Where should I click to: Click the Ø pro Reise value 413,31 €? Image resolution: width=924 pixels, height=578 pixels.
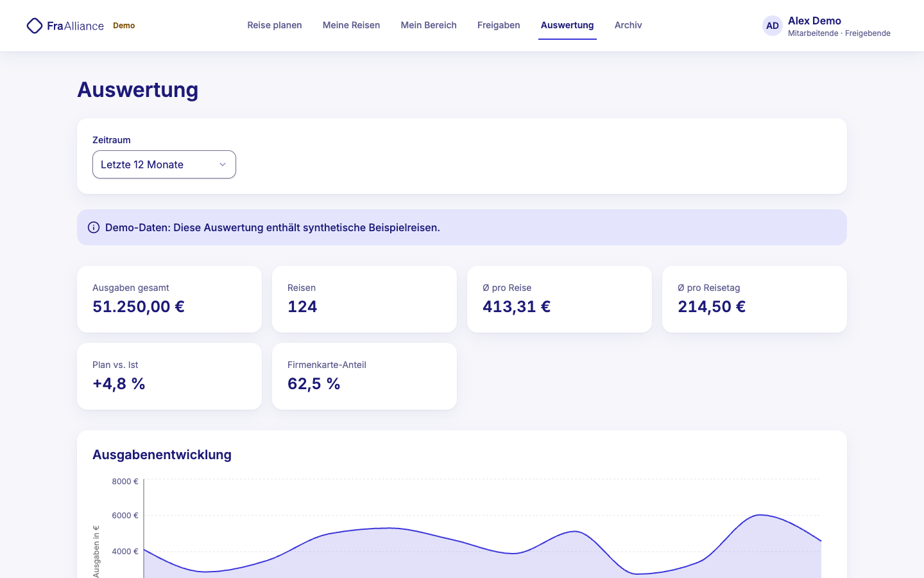tap(517, 306)
